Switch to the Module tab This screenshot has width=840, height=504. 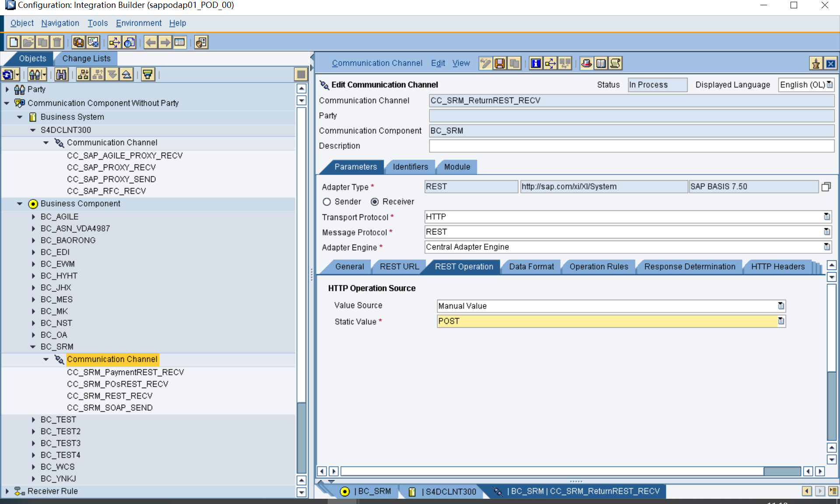point(457,167)
